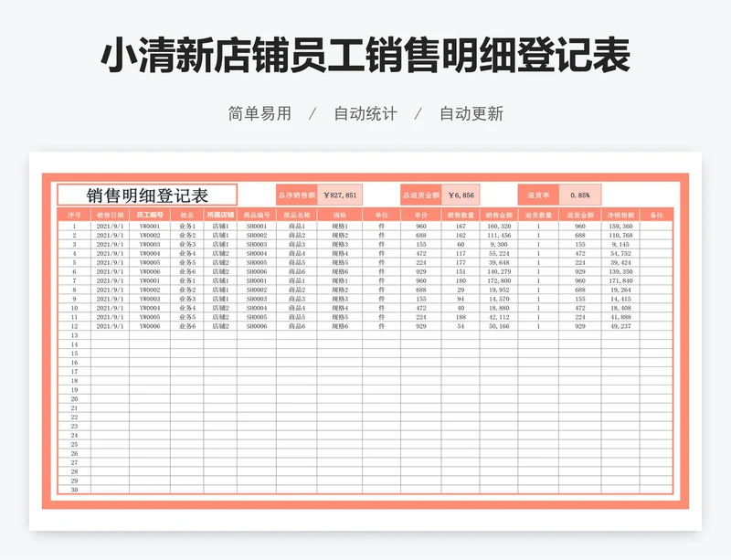The width and height of the screenshot is (731, 560).
Task: Click the 单位 column header
Action: (x=381, y=215)
